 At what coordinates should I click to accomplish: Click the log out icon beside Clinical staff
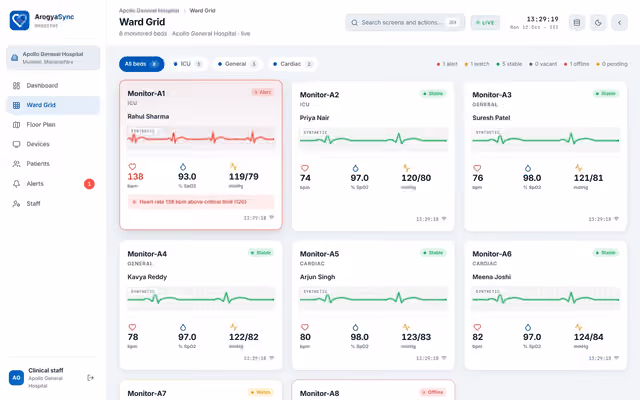pos(91,378)
